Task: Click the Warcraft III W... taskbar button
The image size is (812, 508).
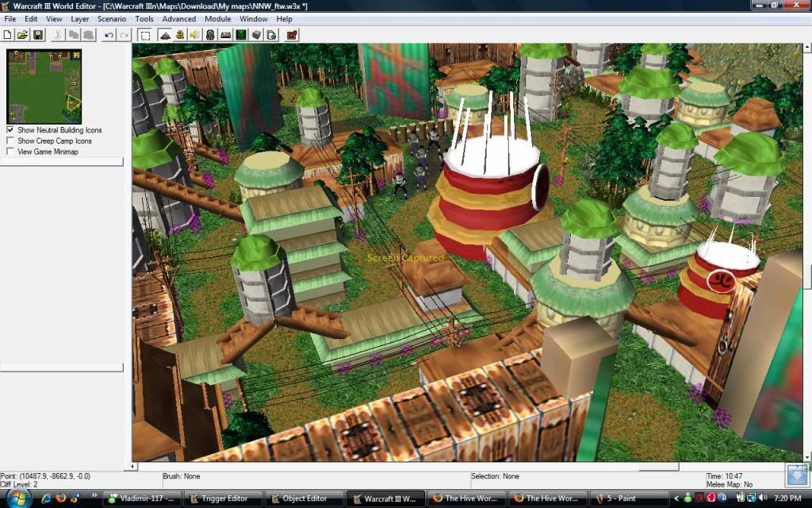Action: 385,498
